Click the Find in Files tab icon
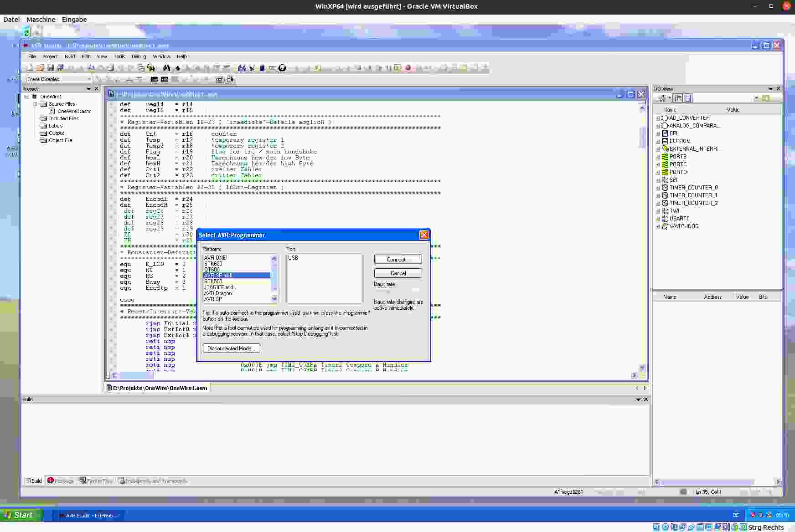795x532 pixels. tap(83, 481)
